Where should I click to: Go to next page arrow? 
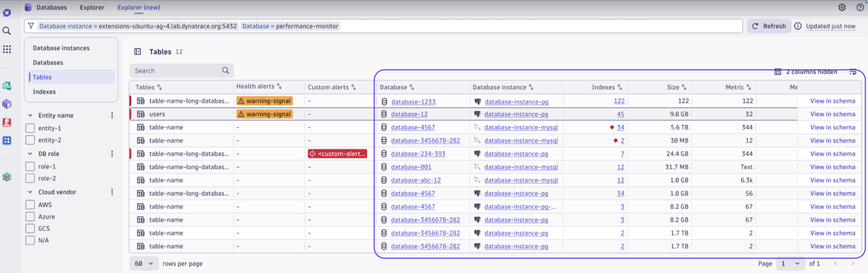point(853,264)
